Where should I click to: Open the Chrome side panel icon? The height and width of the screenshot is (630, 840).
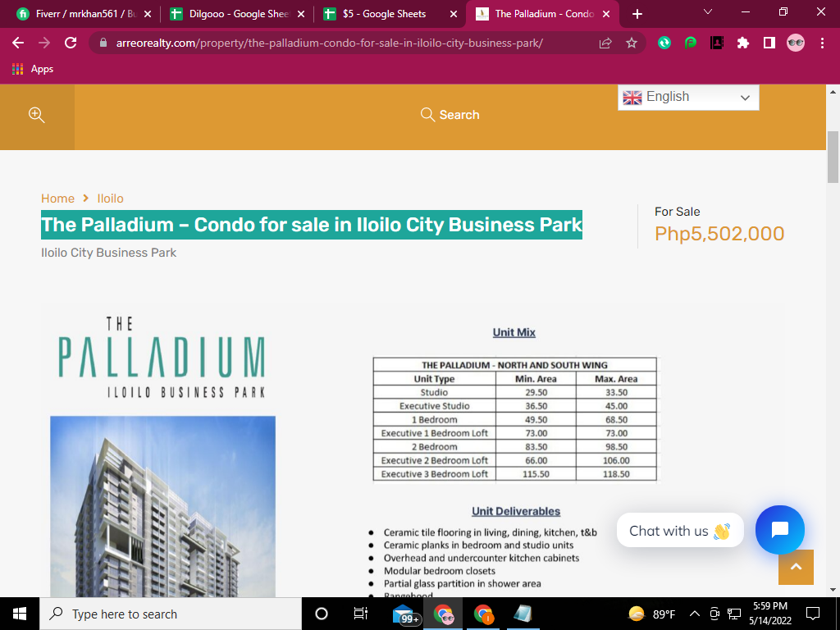769,43
